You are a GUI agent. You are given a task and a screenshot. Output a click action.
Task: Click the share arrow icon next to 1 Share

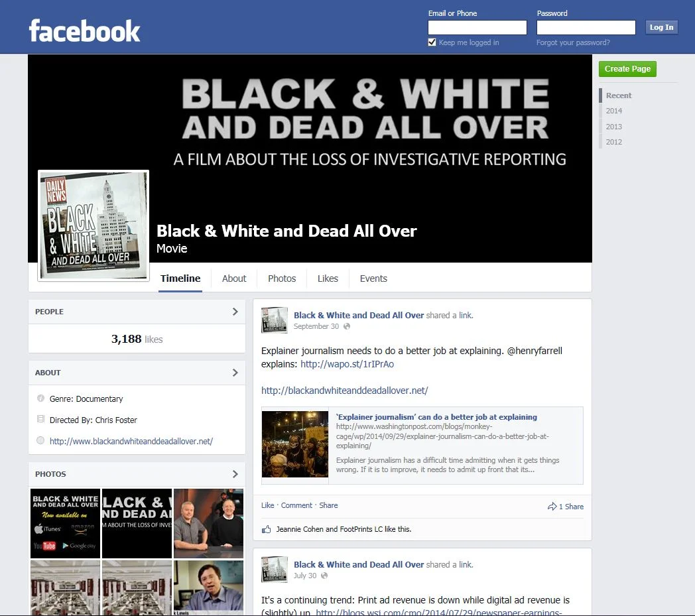pos(552,506)
